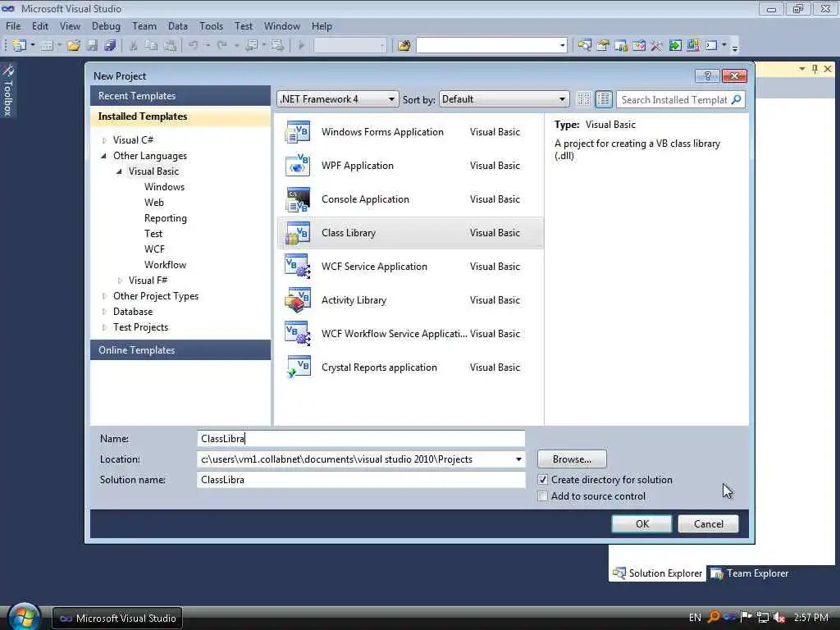Screen dimensions: 840x630
Task: Click the Crystal Reports application template icon
Action: [x=298, y=367]
